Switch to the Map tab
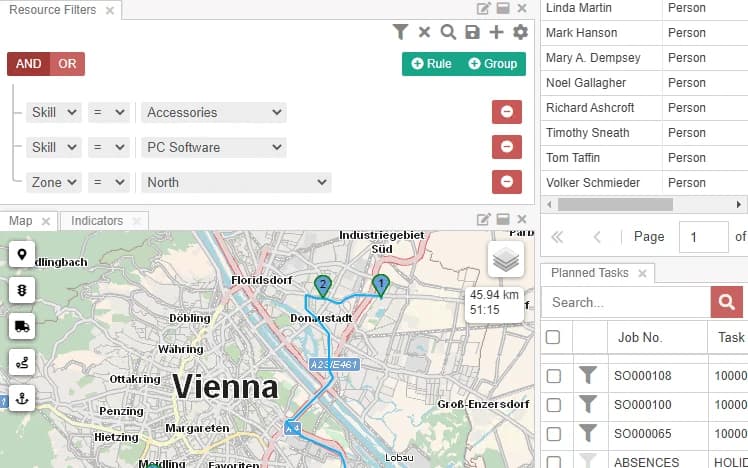748x468 pixels. click(21, 221)
